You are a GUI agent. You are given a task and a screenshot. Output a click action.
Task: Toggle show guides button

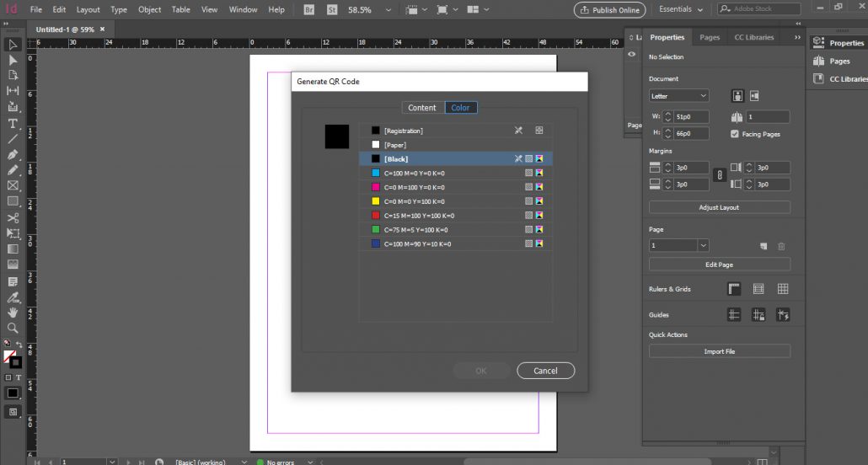pyautogui.click(x=734, y=314)
